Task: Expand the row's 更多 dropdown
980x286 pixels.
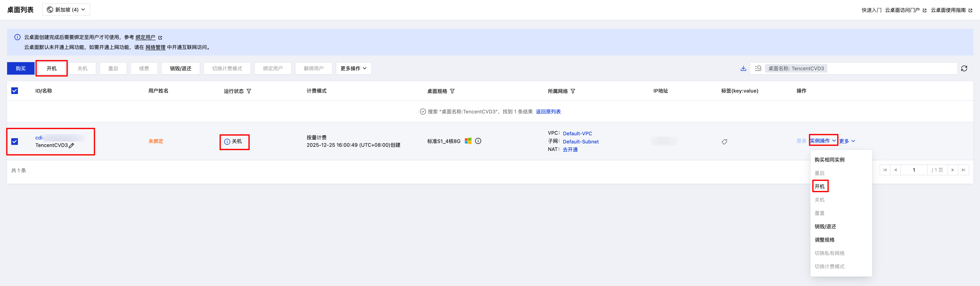Action: click(x=847, y=141)
